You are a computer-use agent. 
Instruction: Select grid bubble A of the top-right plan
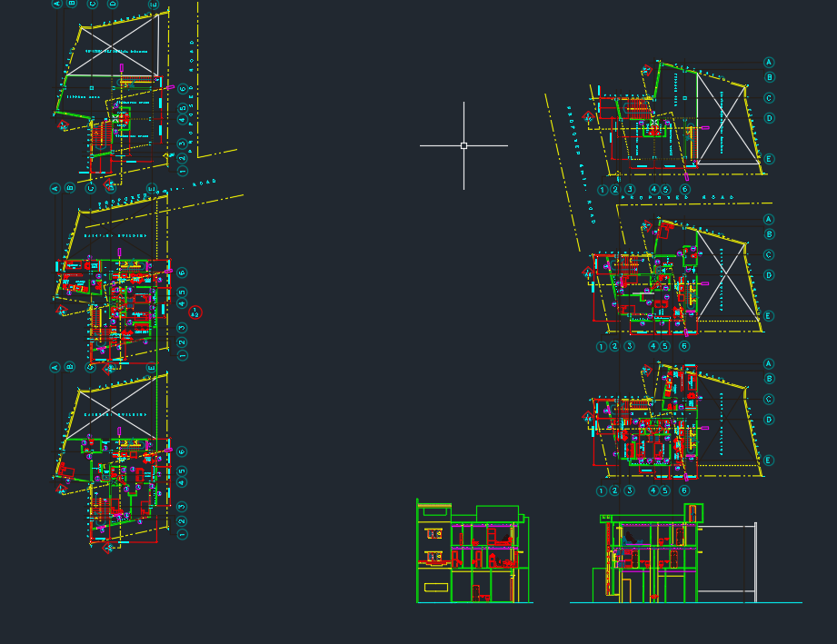point(769,63)
